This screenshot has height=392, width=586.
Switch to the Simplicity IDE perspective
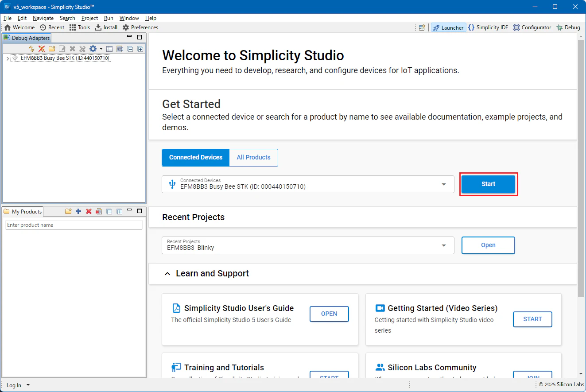[488, 27]
